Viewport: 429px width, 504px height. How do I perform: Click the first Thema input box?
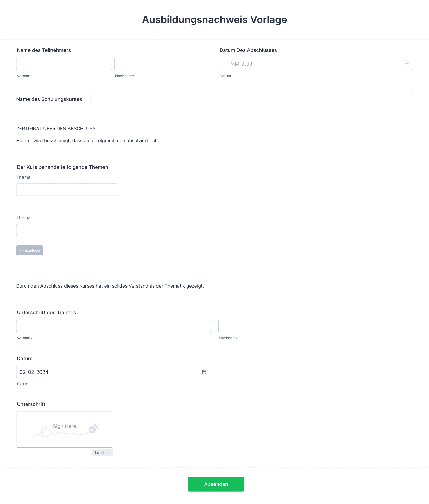(67, 190)
